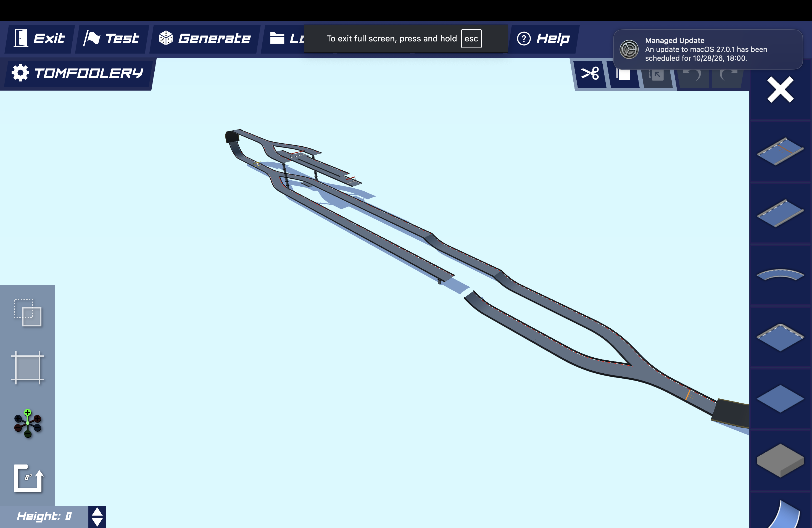812x528 pixels.
Task: Click the esc key hint box
Action: point(471,39)
